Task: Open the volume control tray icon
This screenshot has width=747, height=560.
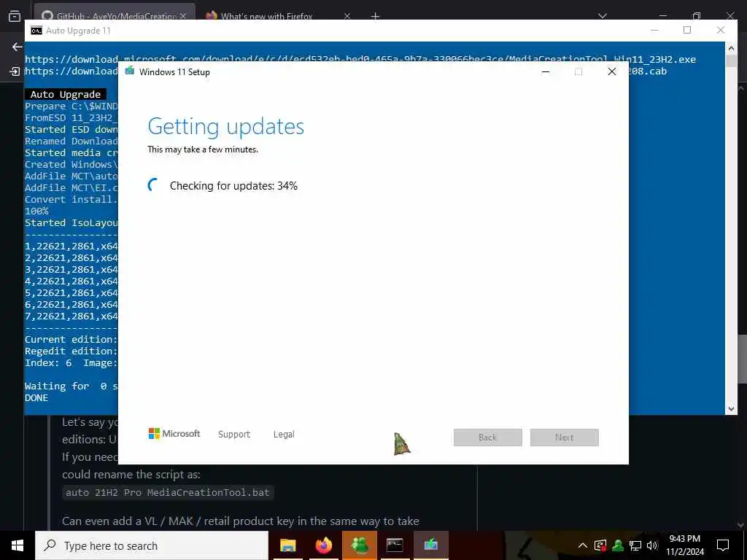Action: pos(652,545)
